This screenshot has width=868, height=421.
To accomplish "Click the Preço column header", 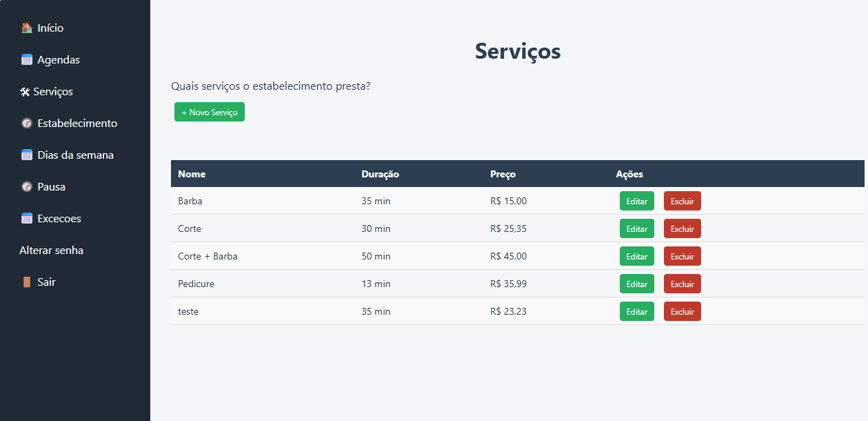I will click(503, 174).
